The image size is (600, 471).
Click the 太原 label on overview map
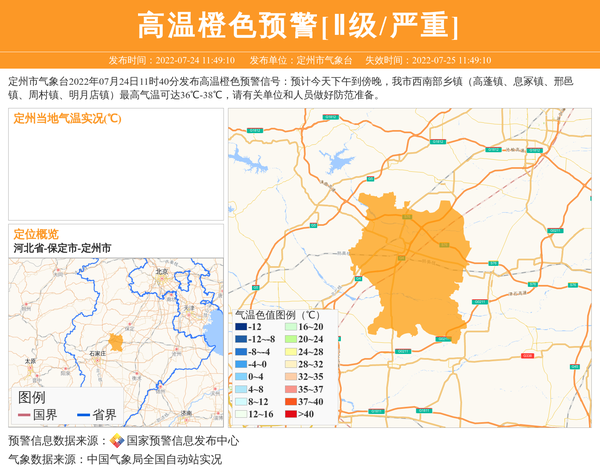tap(30, 361)
